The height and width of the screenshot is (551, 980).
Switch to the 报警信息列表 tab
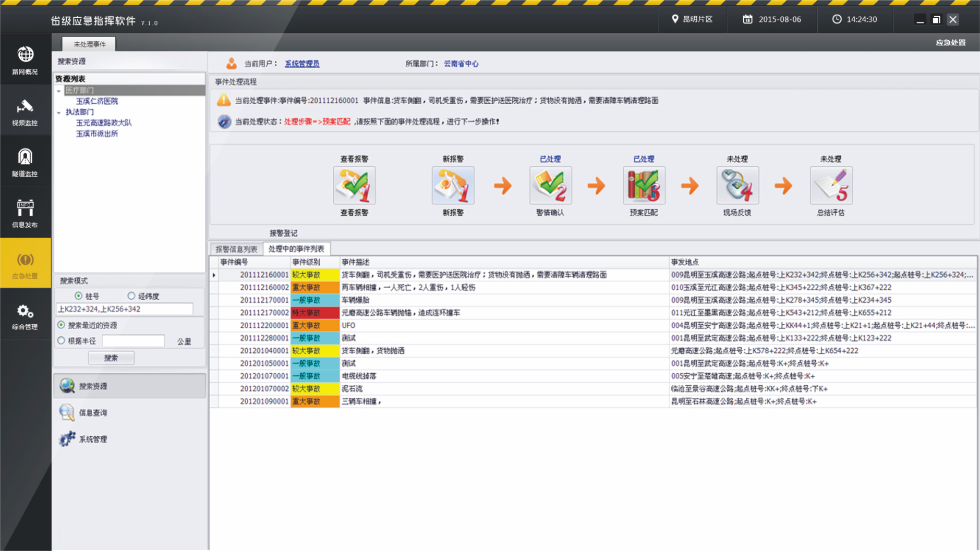(236, 249)
